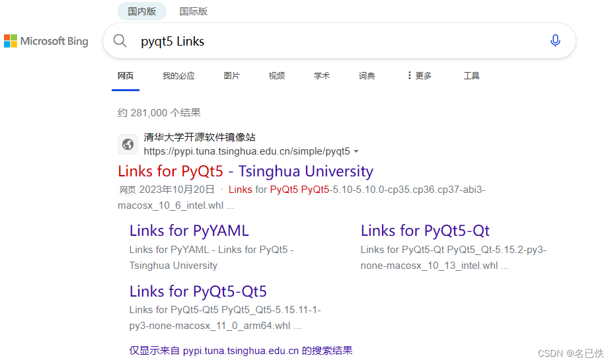The height and width of the screenshot is (364, 614).
Task: Open the Links for PyYAML sub-result
Action: 189,231
